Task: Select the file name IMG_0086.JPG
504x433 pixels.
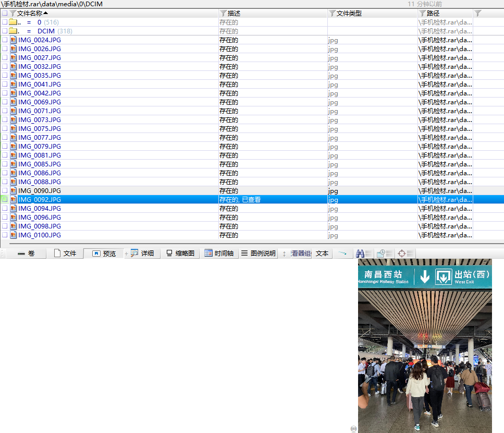Action: tap(40, 173)
